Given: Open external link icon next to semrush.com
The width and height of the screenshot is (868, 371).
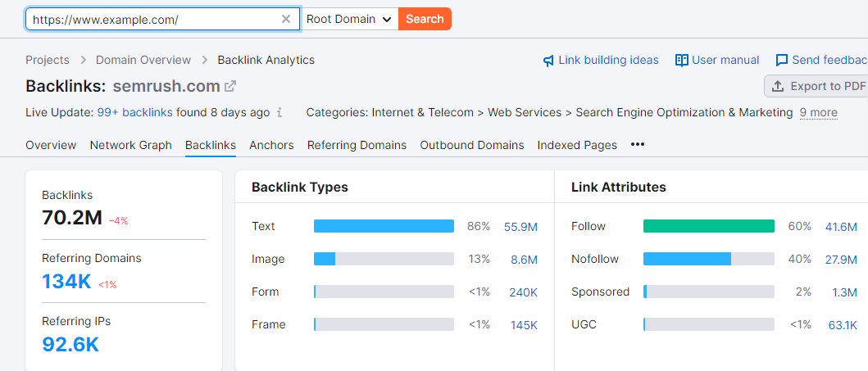Looking at the screenshot, I should pos(230,86).
